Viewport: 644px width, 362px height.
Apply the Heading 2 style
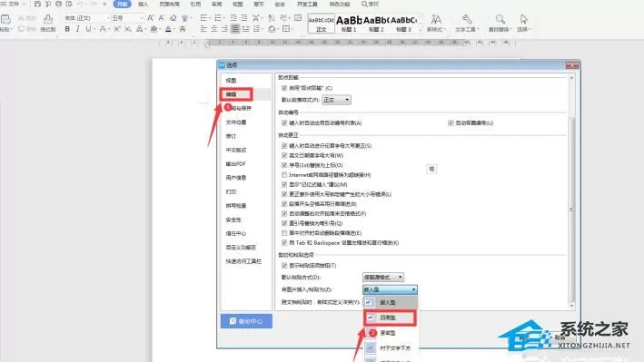pos(376,24)
